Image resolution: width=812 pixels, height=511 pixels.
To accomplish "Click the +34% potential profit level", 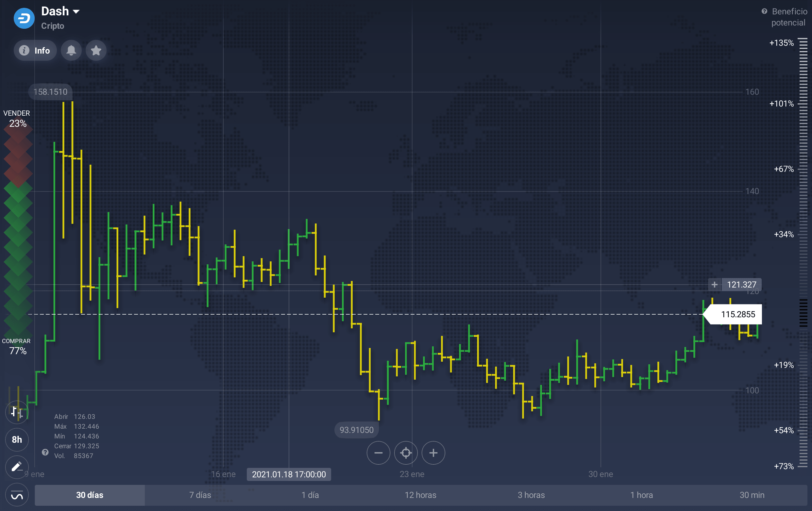I will [x=784, y=234].
